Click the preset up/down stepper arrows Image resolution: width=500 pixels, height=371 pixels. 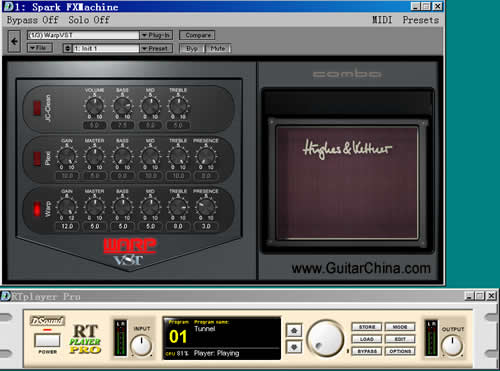point(68,48)
